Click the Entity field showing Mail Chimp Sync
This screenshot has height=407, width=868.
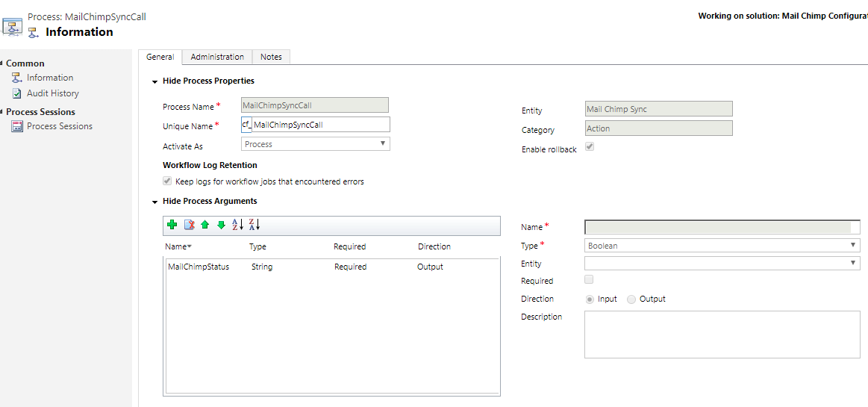click(x=659, y=109)
